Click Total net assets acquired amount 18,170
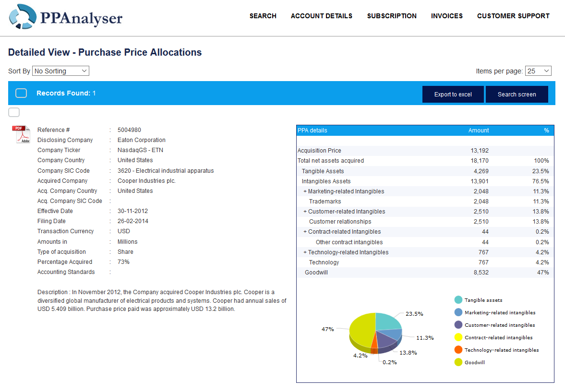This screenshot has height=392, width=565. [480, 161]
